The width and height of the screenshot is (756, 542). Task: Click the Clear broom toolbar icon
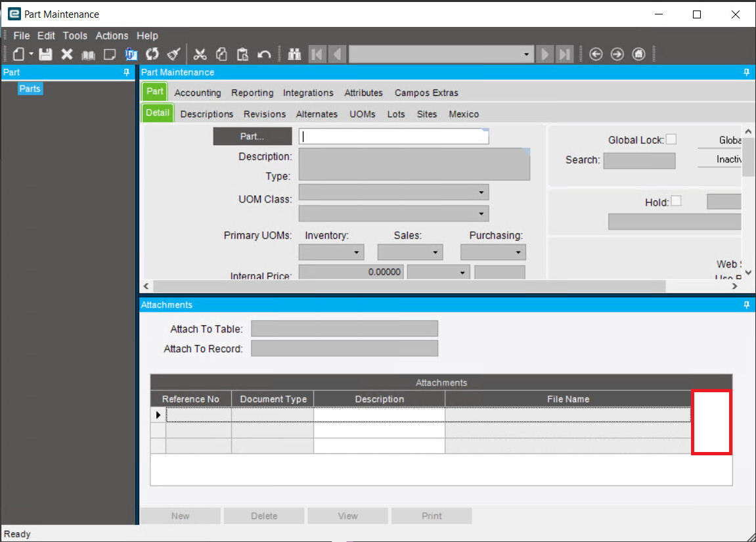[x=173, y=55]
